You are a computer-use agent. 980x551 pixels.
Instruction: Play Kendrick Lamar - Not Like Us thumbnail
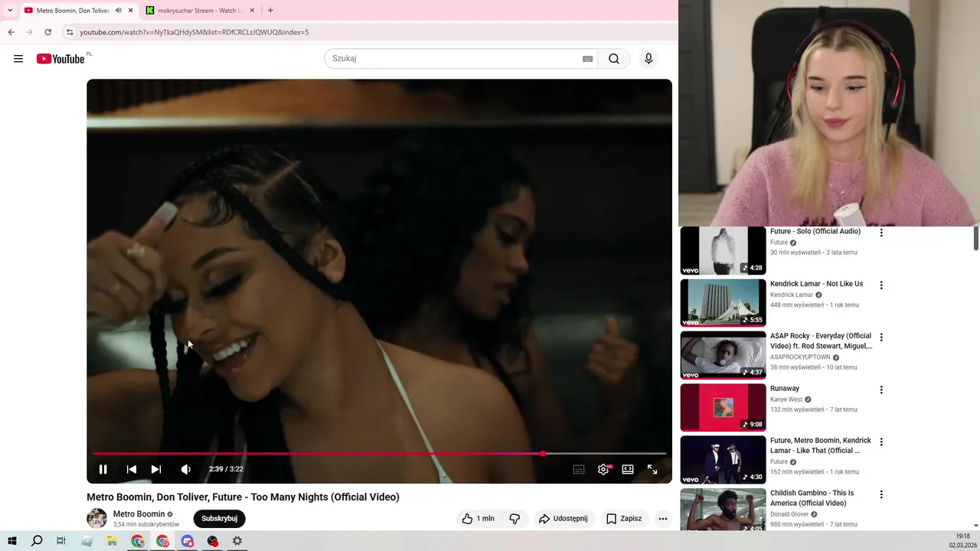pyautogui.click(x=723, y=303)
